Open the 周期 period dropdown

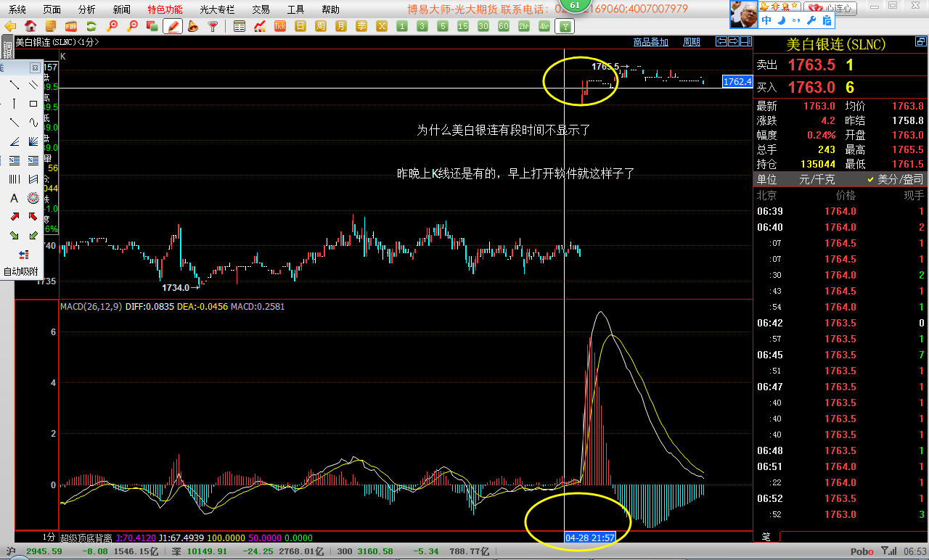point(692,42)
